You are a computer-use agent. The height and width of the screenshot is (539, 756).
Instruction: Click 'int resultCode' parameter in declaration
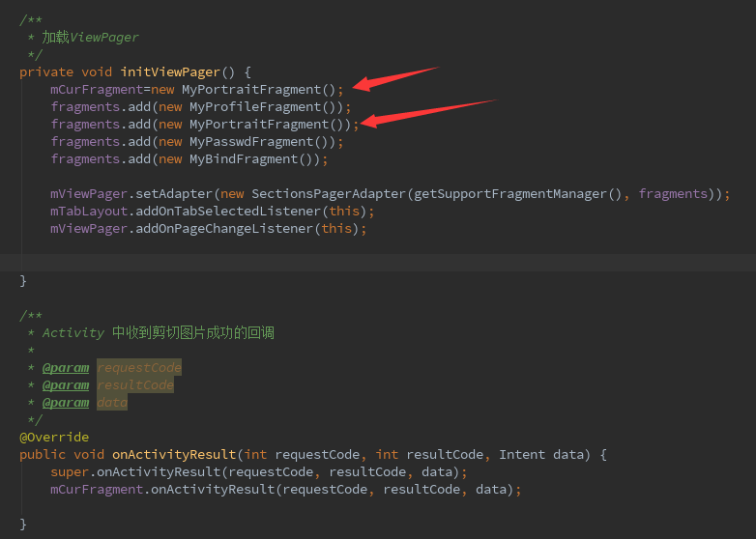[429, 454]
